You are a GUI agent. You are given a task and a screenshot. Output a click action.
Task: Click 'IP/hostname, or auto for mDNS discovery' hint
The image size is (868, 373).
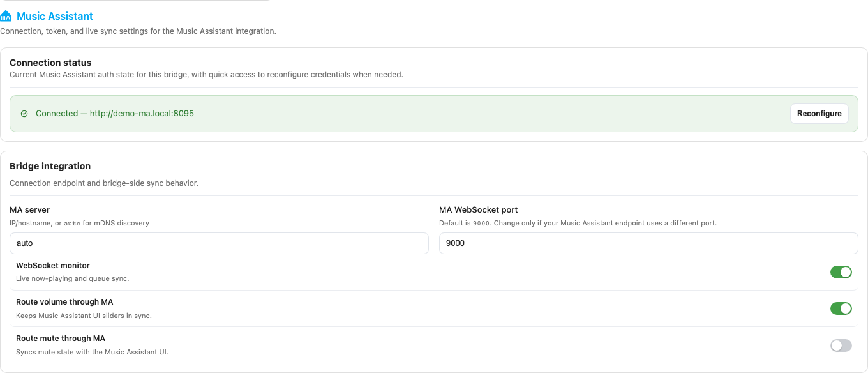click(x=79, y=223)
